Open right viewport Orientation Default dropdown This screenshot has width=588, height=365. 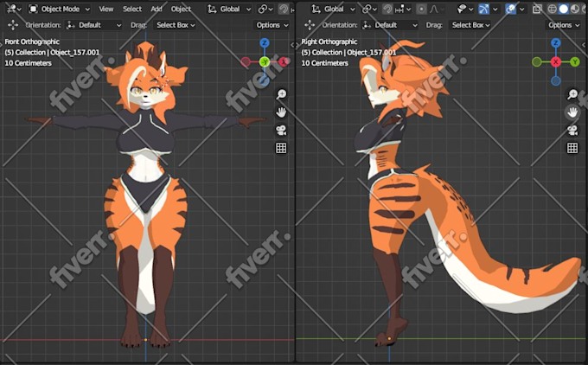pos(390,25)
